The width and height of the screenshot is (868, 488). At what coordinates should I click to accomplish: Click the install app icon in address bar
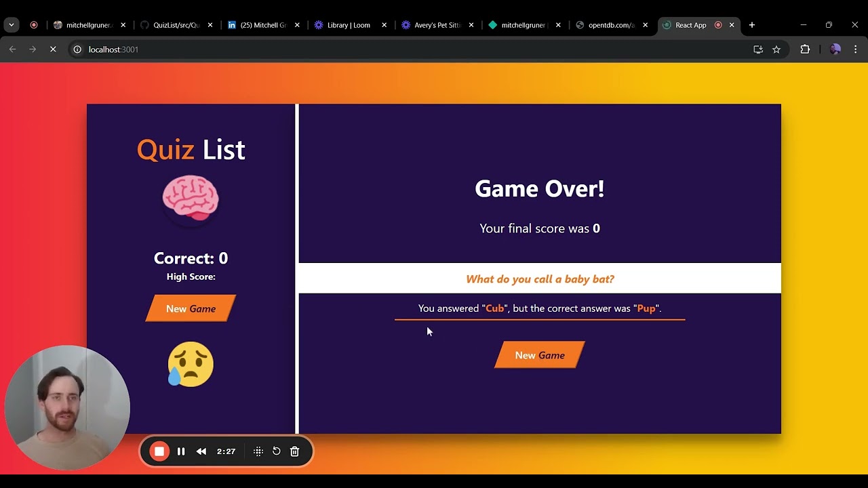point(758,49)
